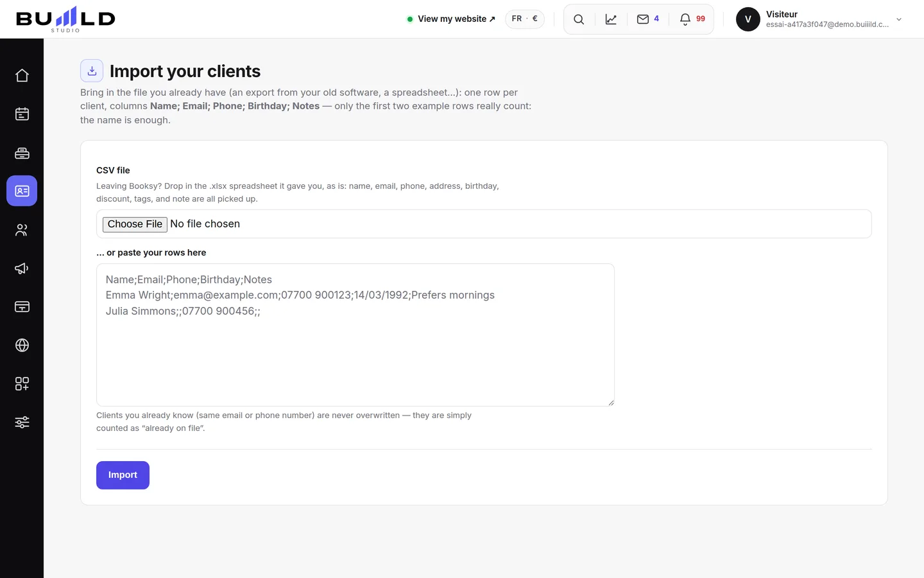The width and height of the screenshot is (924, 578).
Task: Click the Visiteur account name
Action: click(782, 14)
